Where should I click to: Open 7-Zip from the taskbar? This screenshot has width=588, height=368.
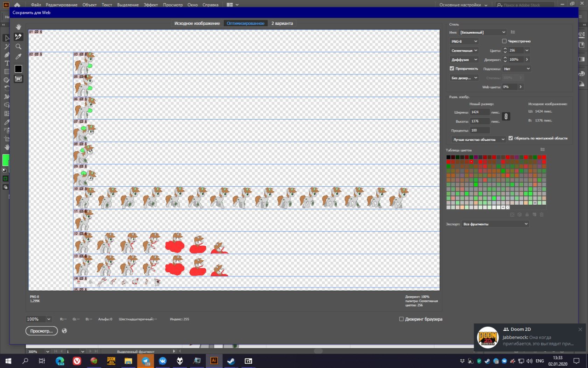[248, 361]
